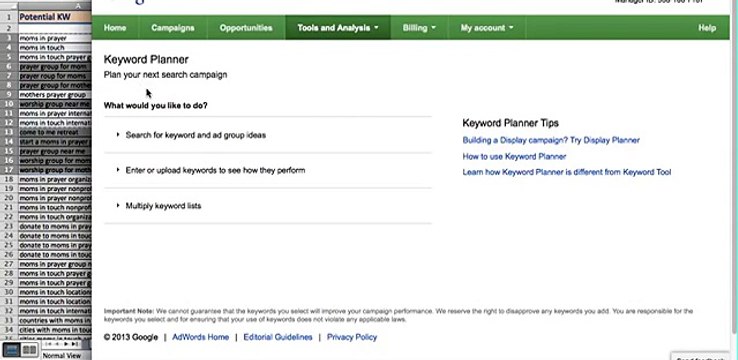Select cell 'prayer group near me'
Screen dimensions: 738x360
coord(55,151)
